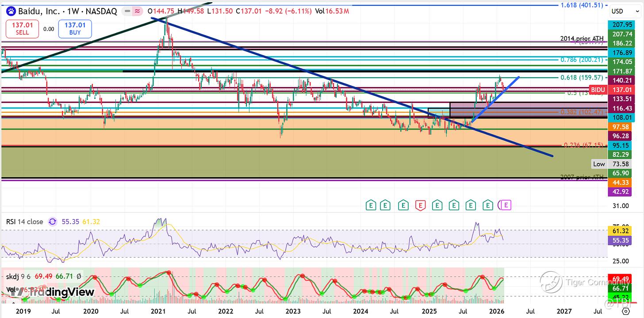The height and width of the screenshot is (318, 644).
Task: Click the green E marker immediately right of red one
Action: [437, 205]
